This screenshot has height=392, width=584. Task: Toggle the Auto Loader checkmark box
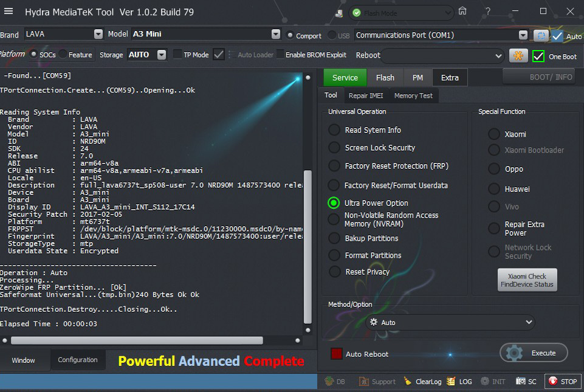coord(219,55)
